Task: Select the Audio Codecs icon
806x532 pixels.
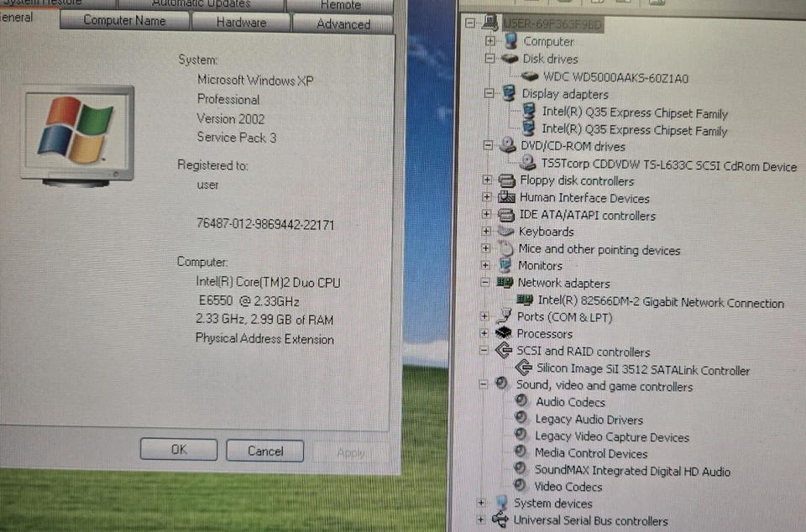Action: pyautogui.click(x=522, y=402)
